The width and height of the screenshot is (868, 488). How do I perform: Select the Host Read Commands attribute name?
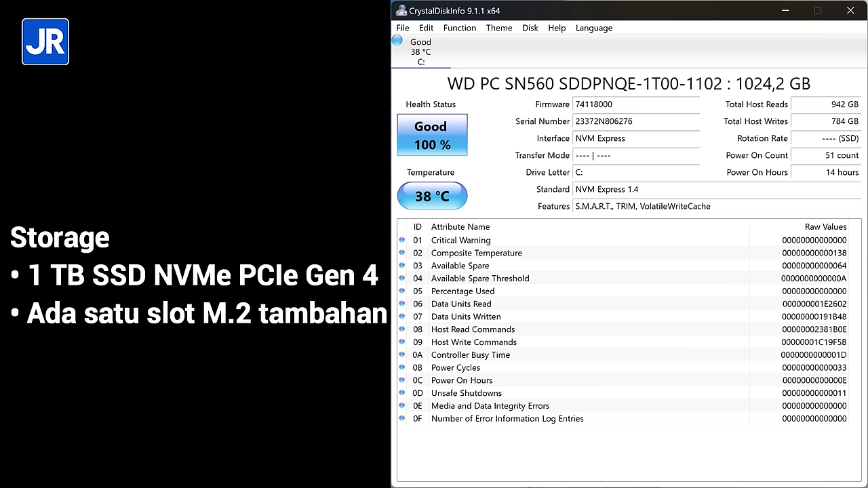point(473,329)
